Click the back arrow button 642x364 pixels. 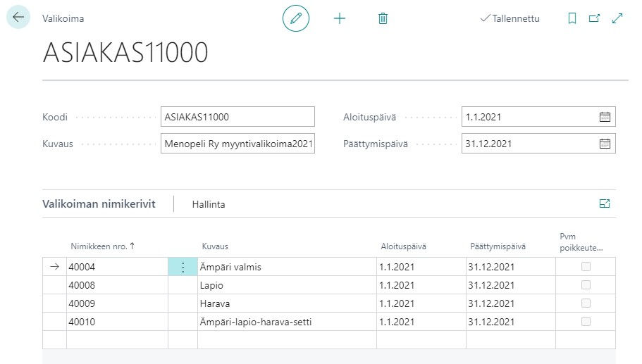coord(18,18)
